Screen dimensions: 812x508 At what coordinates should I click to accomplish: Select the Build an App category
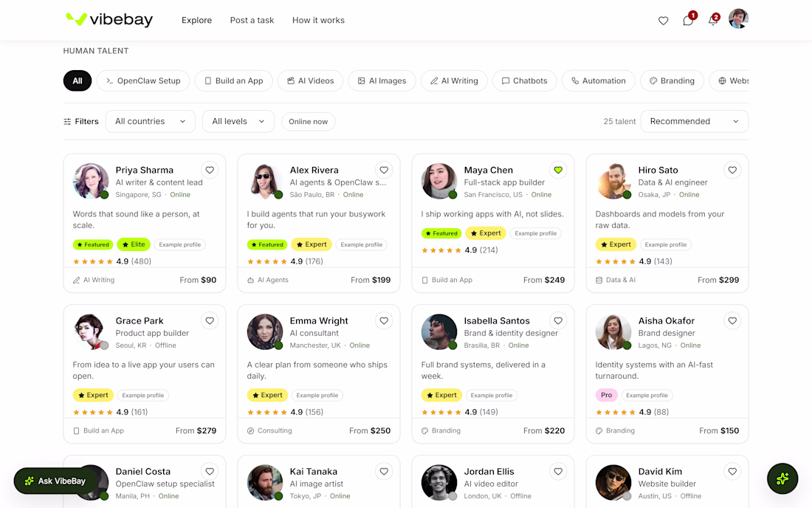point(233,80)
